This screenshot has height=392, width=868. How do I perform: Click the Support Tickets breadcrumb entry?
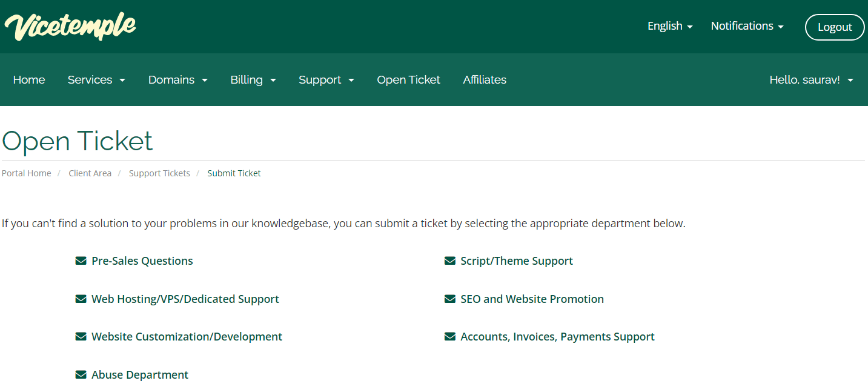(159, 173)
